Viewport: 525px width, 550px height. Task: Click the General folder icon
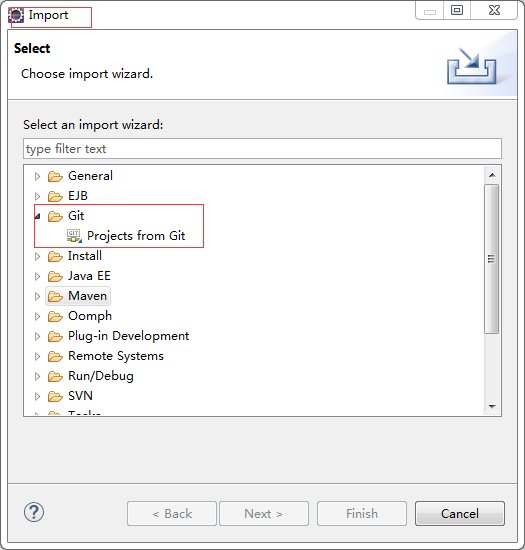click(x=55, y=176)
